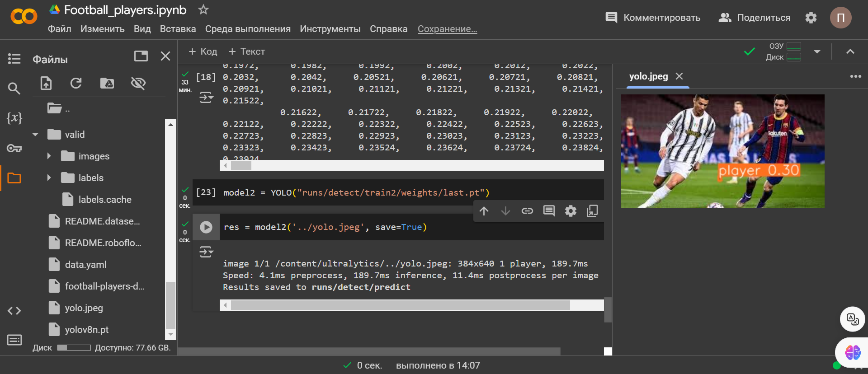
Task: Add a new text cell with + Текст
Action: coord(247,51)
